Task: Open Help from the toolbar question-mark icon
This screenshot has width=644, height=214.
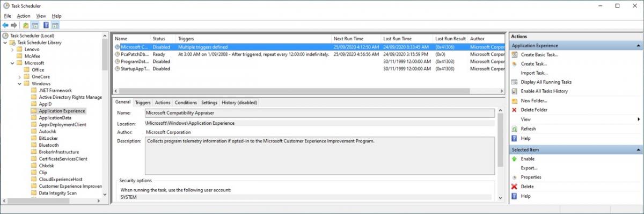Action: tap(46, 25)
